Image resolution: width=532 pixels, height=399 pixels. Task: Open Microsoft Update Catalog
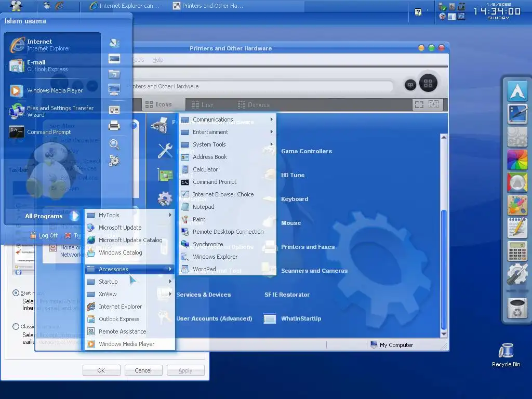(x=129, y=240)
